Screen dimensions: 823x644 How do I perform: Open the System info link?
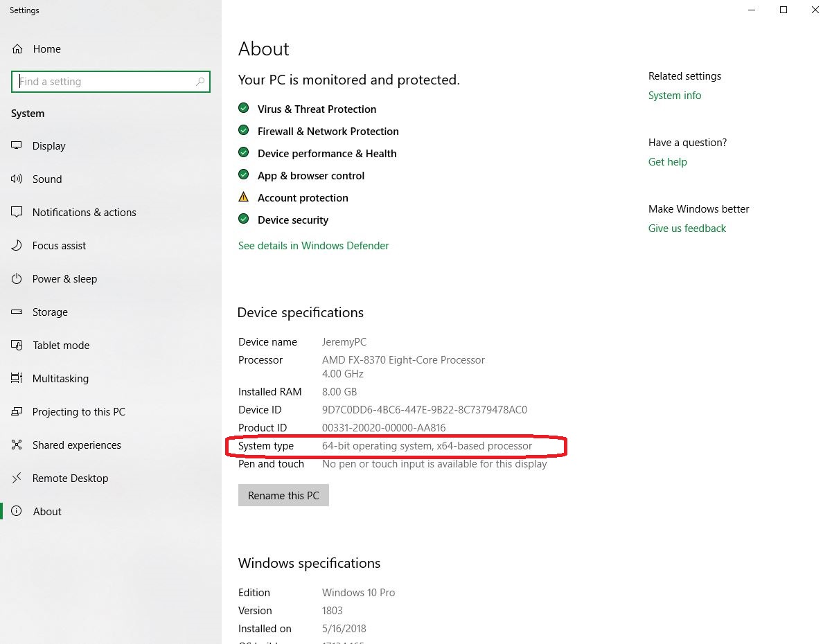coord(674,96)
